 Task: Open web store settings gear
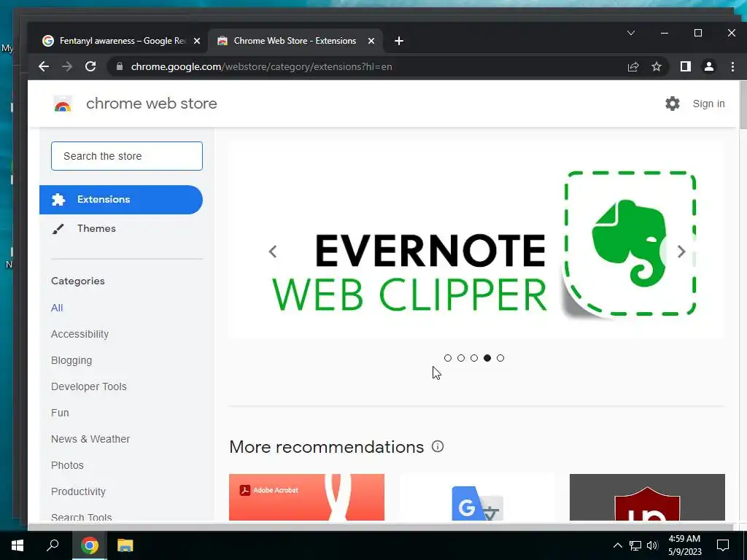[x=672, y=104]
